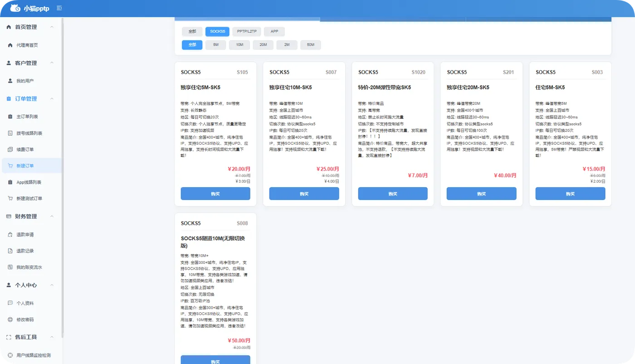Toggle the sidebar collapse menu icon
635x364 pixels.
(x=59, y=8)
